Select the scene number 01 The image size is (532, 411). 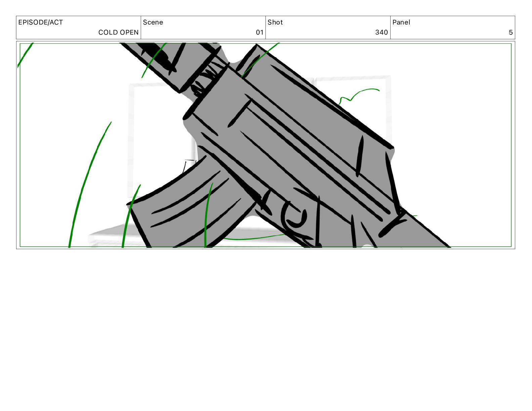click(x=259, y=33)
